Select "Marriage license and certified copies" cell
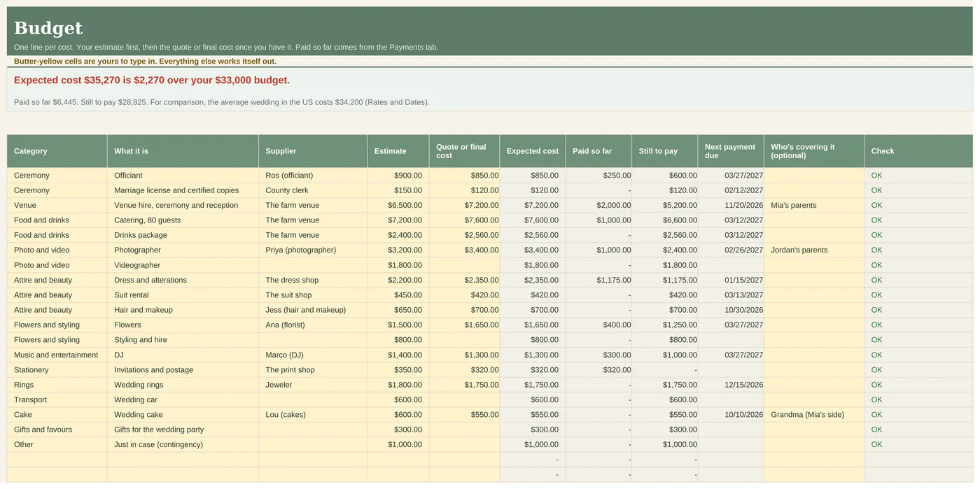 (183, 190)
